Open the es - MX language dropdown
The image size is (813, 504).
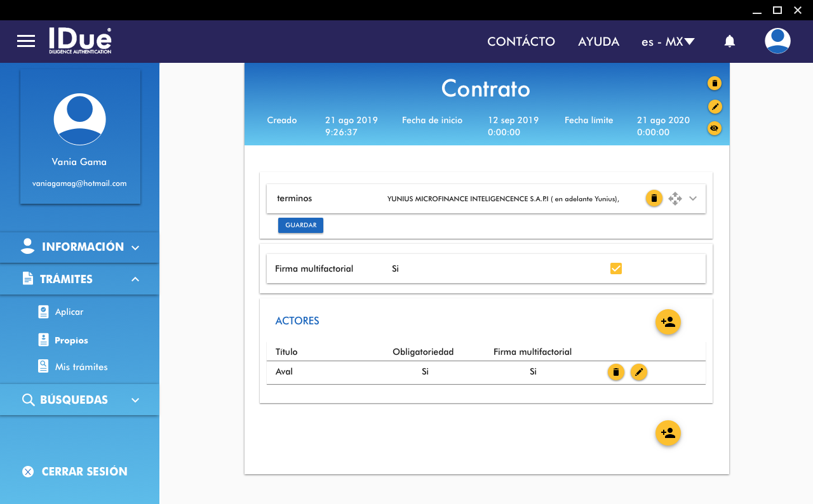click(x=668, y=42)
